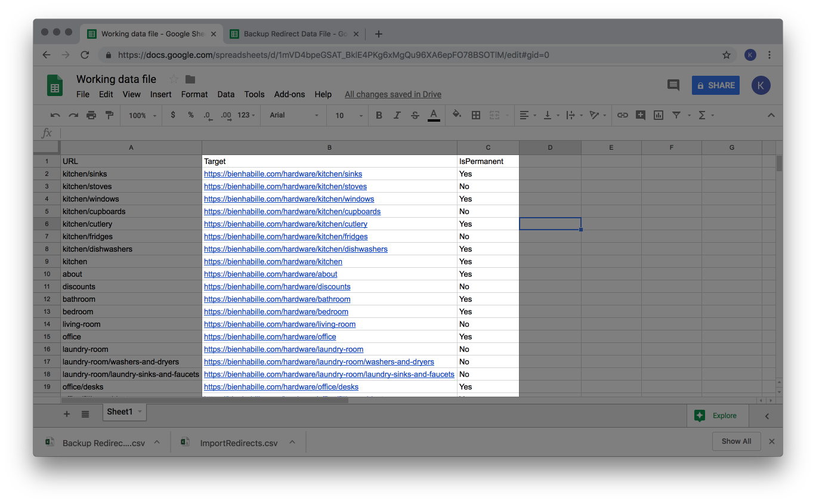The image size is (816, 504).
Task: Open the File menu
Action: coord(83,94)
